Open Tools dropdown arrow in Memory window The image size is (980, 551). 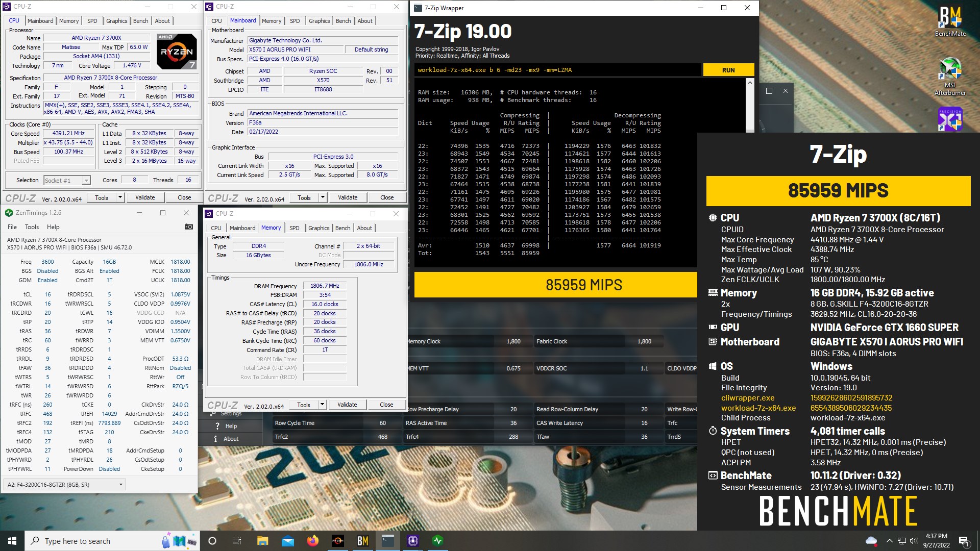[x=322, y=405]
